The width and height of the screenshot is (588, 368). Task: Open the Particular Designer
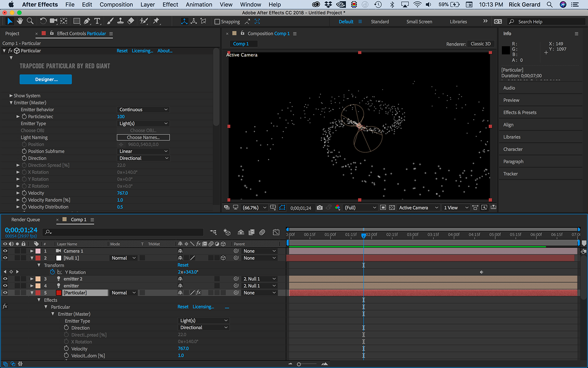click(x=46, y=79)
